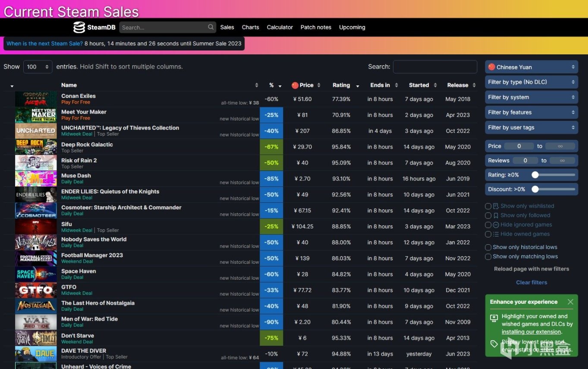Adjust the Discount >0% slider handle
Viewport: 588px width, 369px height.
click(535, 189)
